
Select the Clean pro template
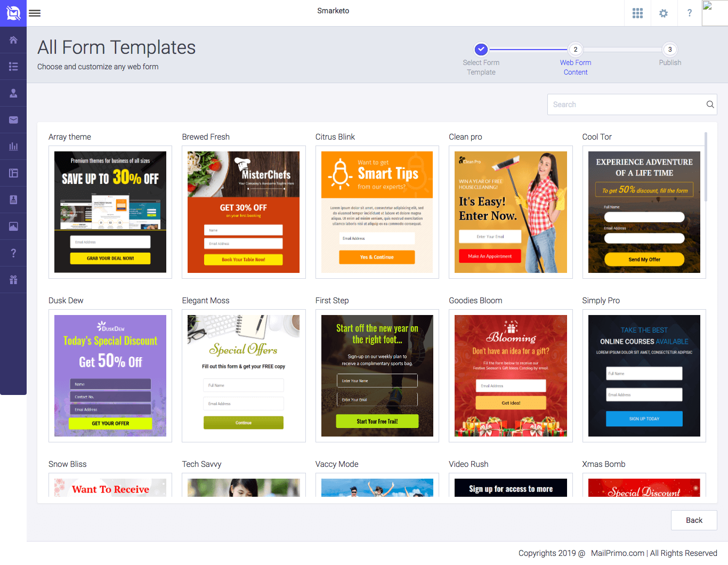pos(511,212)
